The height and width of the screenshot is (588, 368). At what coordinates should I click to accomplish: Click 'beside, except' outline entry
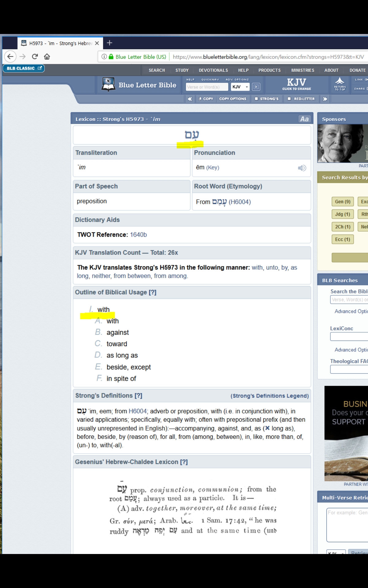click(x=128, y=367)
